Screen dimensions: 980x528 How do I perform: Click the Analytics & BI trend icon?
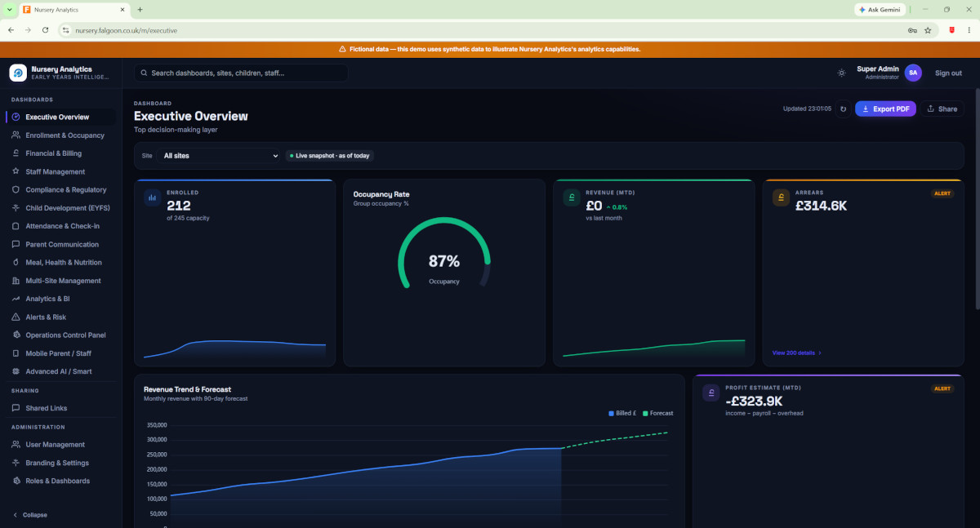pos(16,299)
